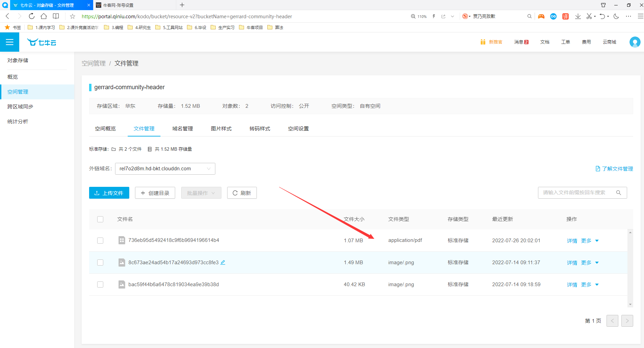Image resolution: width=644 pixels, height=348 pixels.
Task: Click the 创建目录 create directory button
Action: coord(155,193)
